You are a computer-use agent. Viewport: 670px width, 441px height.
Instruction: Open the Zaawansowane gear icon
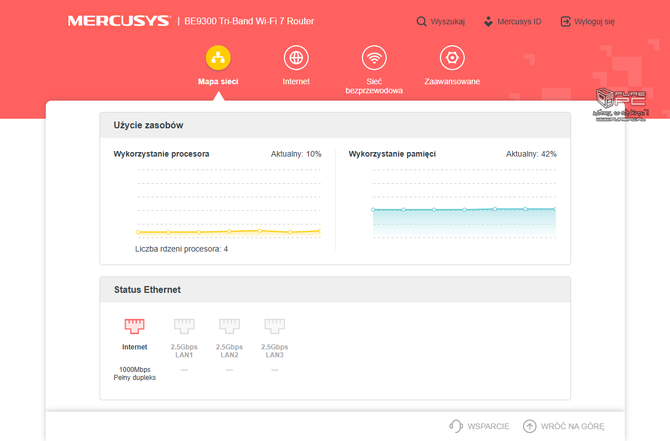(452, 58)
